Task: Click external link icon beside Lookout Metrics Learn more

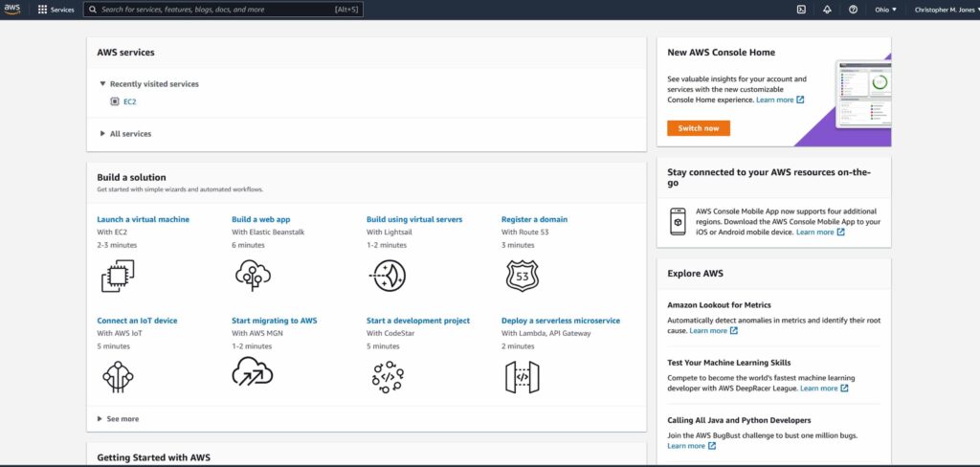Action: point(734,331)
